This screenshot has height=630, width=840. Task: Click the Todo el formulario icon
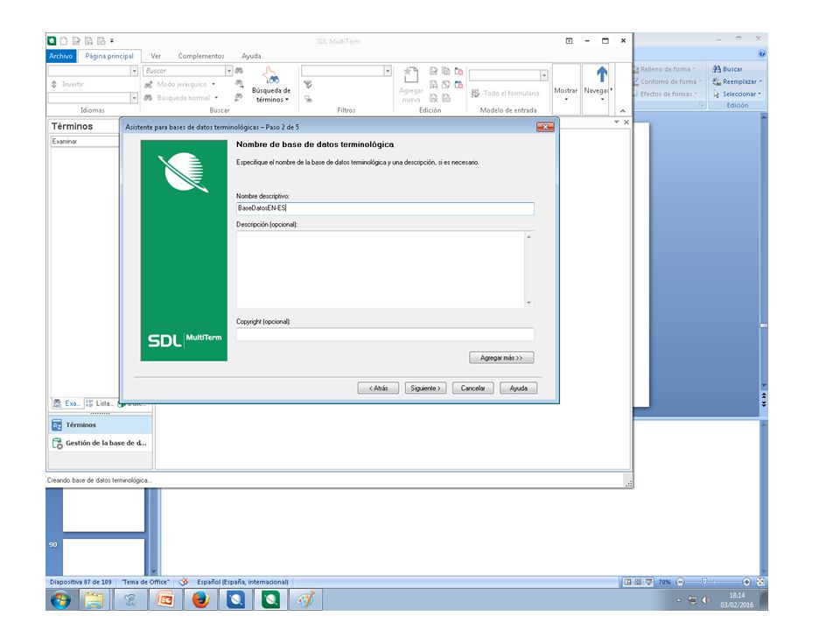pyautogui.click(x=475, y=94)
